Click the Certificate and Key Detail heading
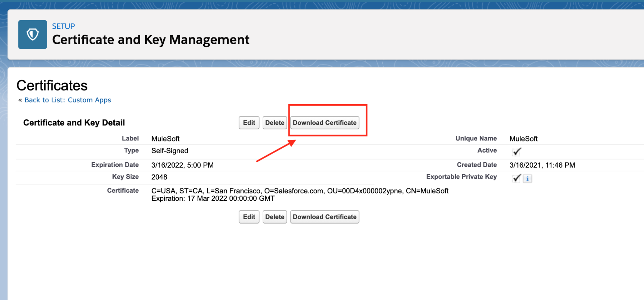Viewport: 644px width, 300px height. 74,123
